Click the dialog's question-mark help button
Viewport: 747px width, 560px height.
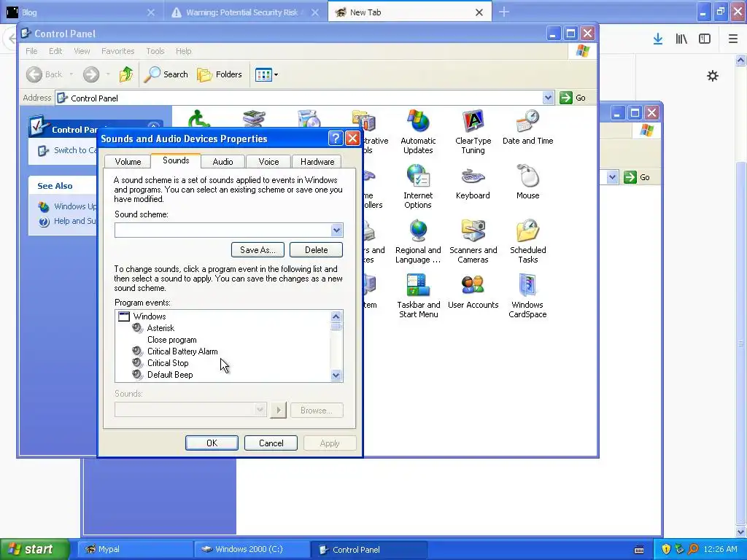click(x=336, y=139)
